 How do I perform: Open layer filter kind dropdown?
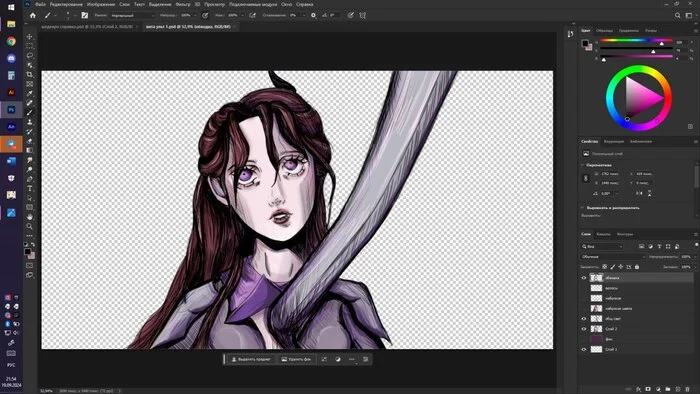[x=602, y=246]
